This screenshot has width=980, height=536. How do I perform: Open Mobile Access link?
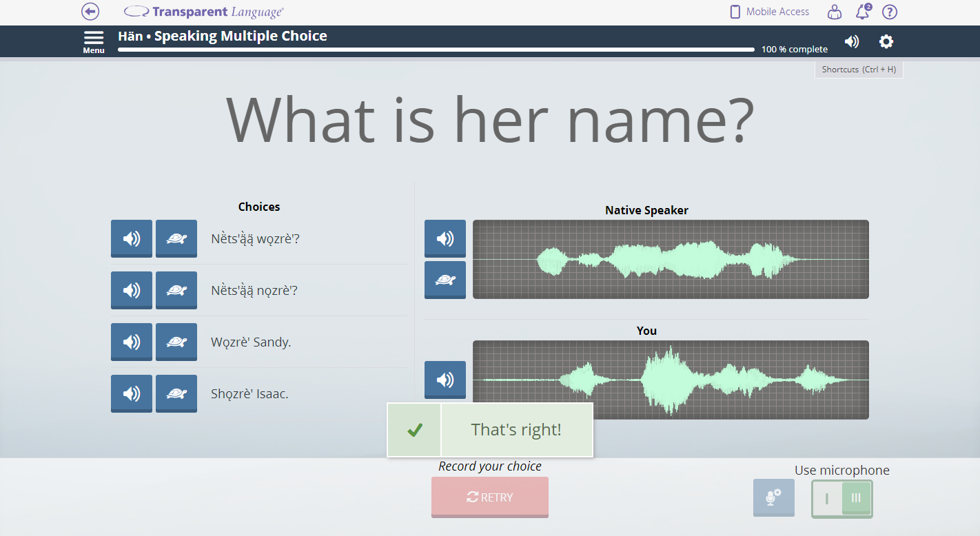point(770,12)
